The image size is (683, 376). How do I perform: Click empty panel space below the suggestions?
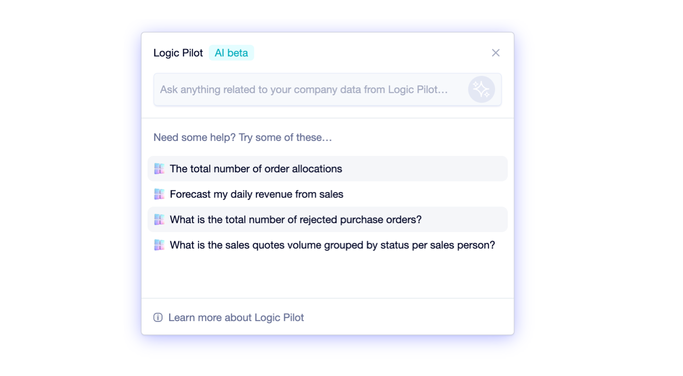[x=328, y=278]
